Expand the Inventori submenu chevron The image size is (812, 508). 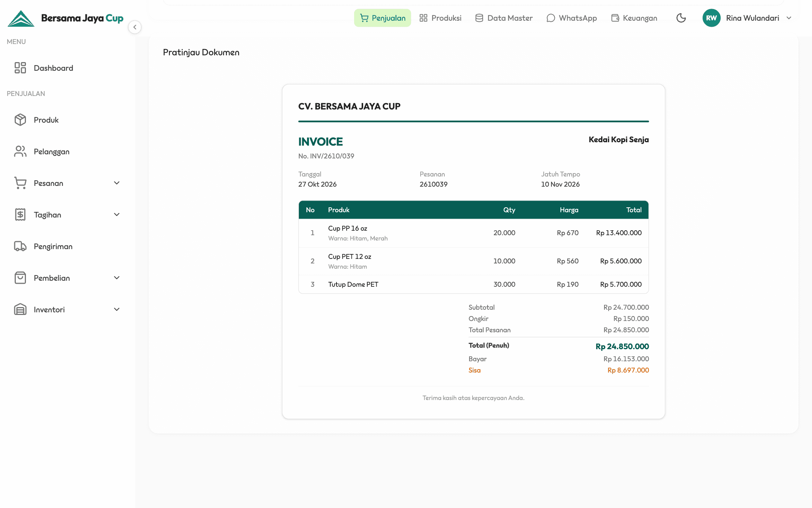click(117, 309)
